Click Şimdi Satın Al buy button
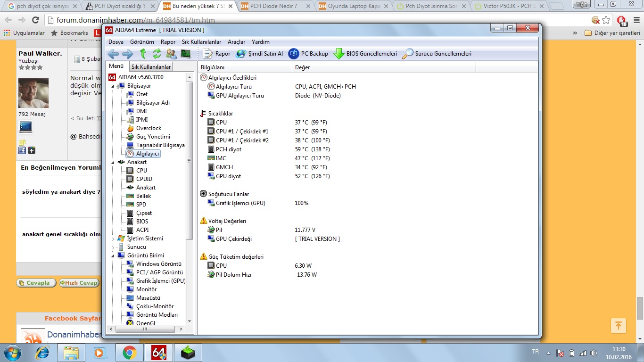 pos(260,54)
